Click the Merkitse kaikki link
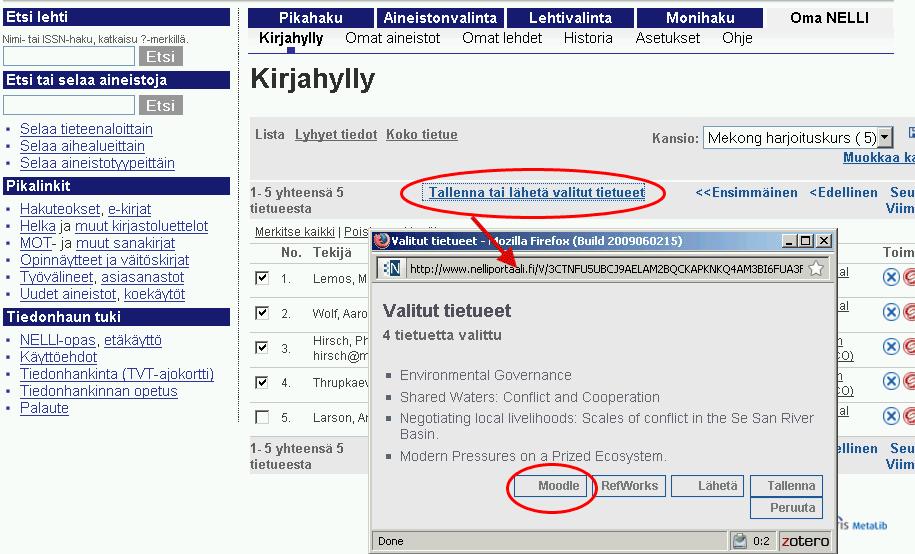The height and width of the screenshot is (554, 915). coord(295,232)
